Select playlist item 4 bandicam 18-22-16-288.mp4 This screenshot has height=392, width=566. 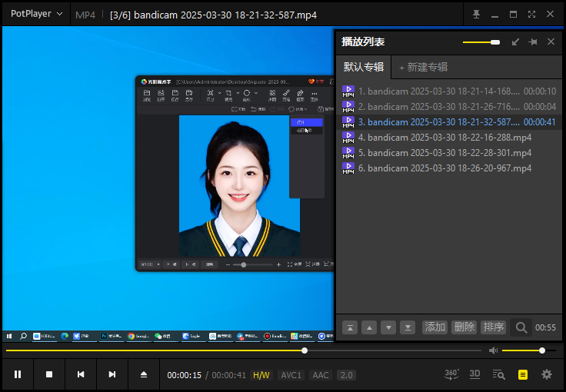449,138
